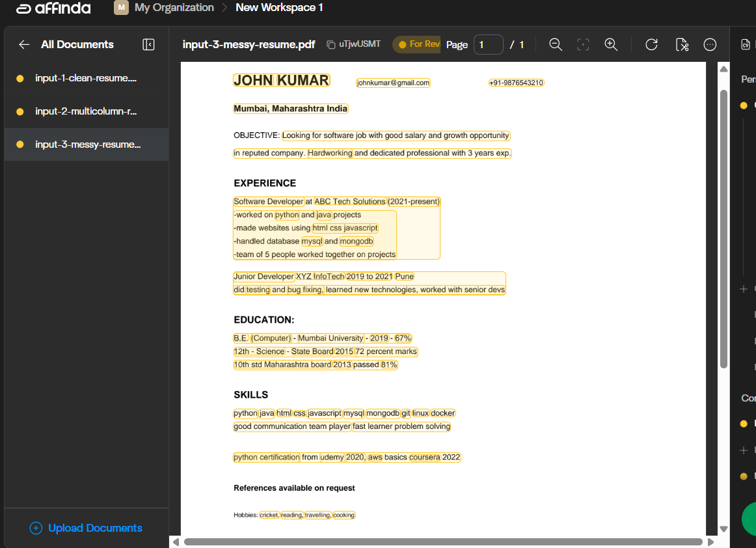Image resolution: width=756 pixels, height=548 pixels.
Task: Collapse the documents sidebar panel
Action: click(148, 45)
